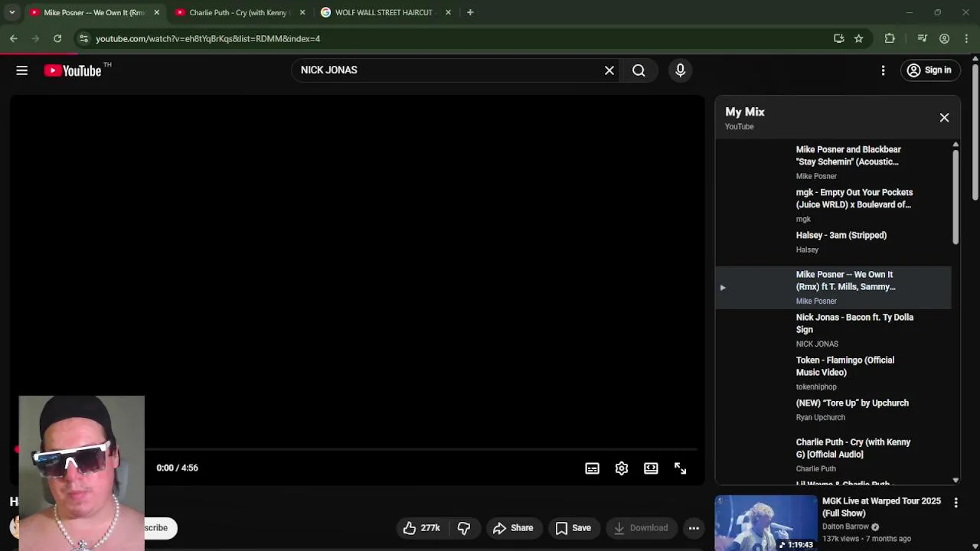Go back to the previous page
This screenshot has width=980, height=551.
pos(14,38)
